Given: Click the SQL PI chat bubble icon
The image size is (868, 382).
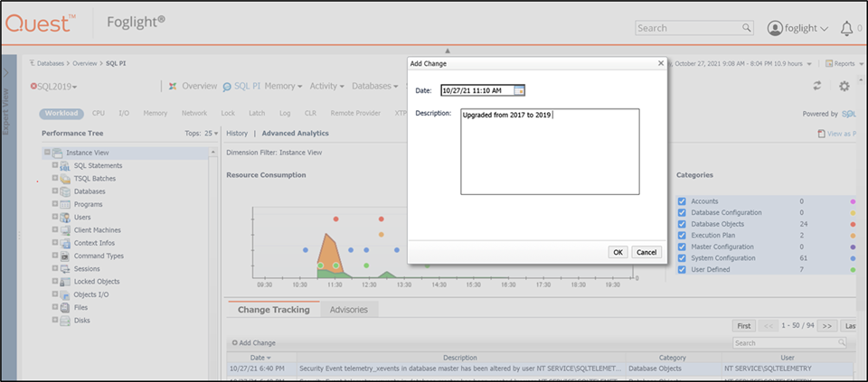Looking at the screenshot, I should coord(227,87).
